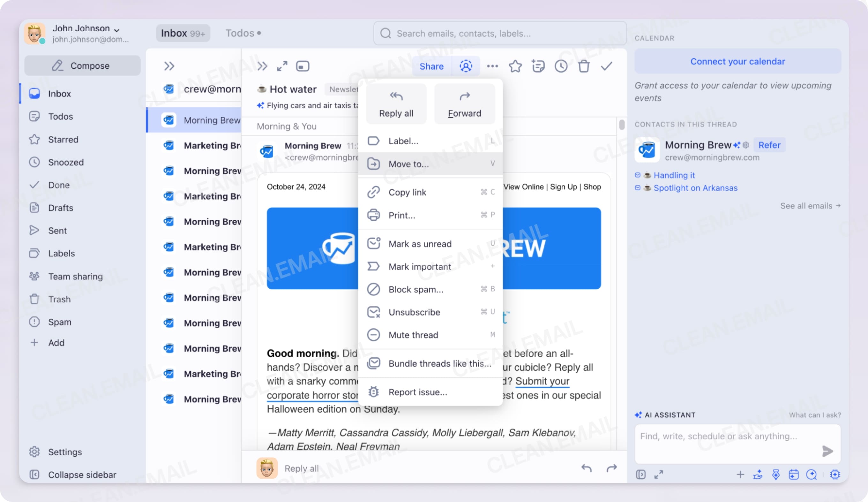Toggle Mark important on this email
Image resolution: width=868 pixels, height=502 pixels.
coord(420,266)
